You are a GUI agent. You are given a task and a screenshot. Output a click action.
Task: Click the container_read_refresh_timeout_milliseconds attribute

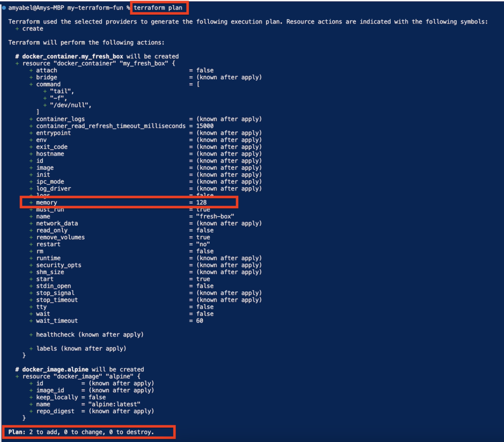tap(110, 126)
